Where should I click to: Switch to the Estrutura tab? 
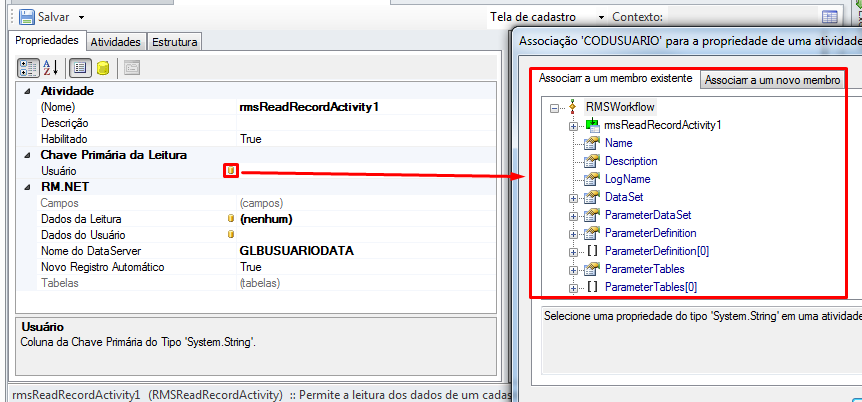(x=175, y=42)
